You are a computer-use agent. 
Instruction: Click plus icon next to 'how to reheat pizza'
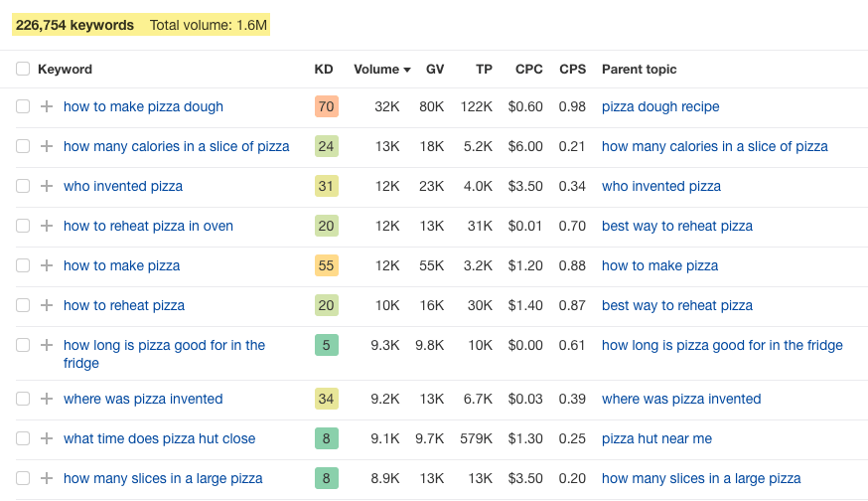(47, 305)
